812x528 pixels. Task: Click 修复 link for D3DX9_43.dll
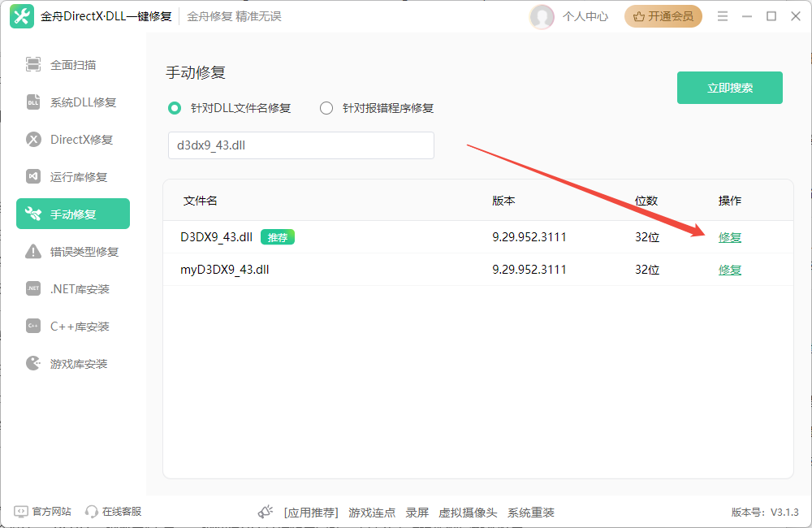(730, 237)
